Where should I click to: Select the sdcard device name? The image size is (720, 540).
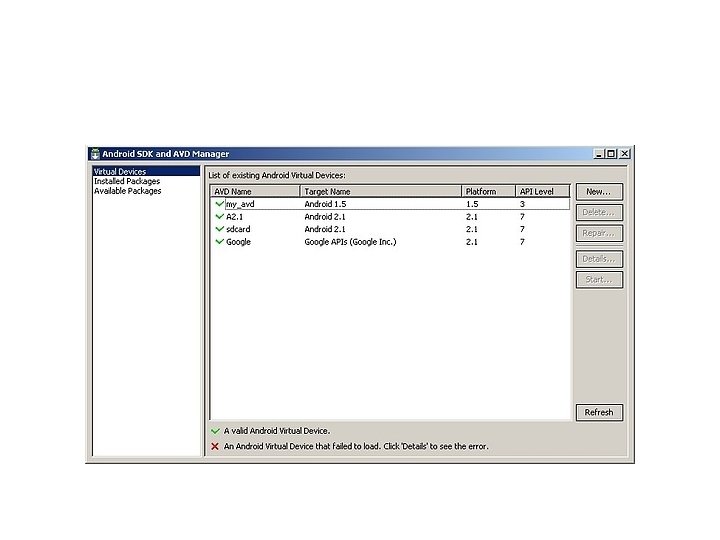coord(238,229)
